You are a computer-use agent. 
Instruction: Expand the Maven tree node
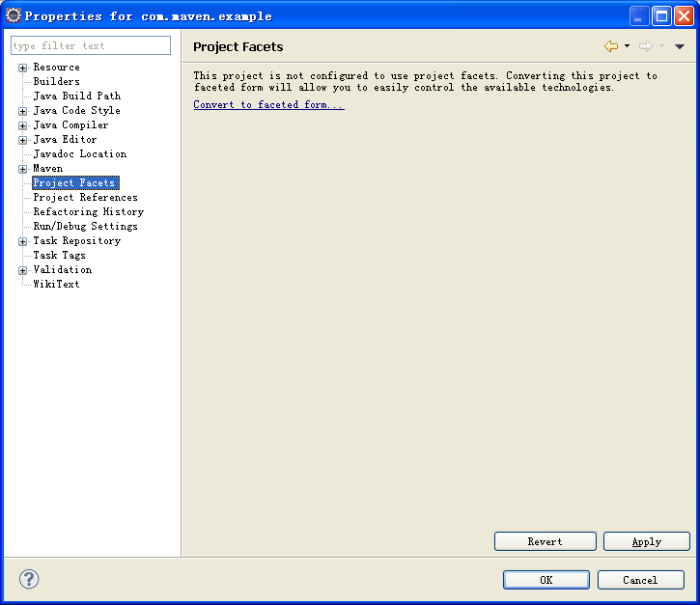click(23, 169)
